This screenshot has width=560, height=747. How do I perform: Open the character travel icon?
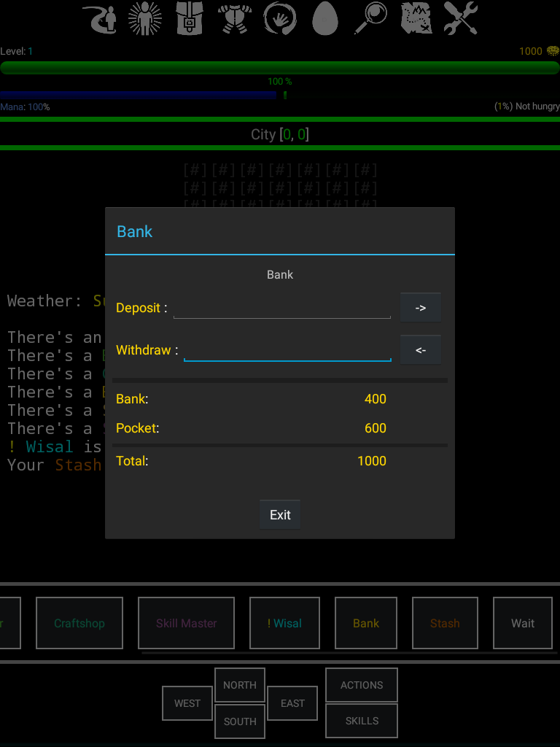pos(99,18)
